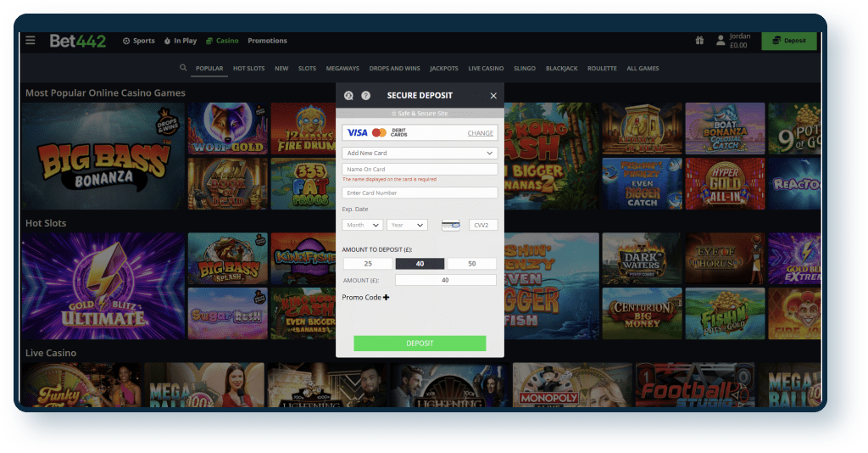Select the Blackjack tab
This screenshot has height=453, width=868.
[x=561, y=68]
